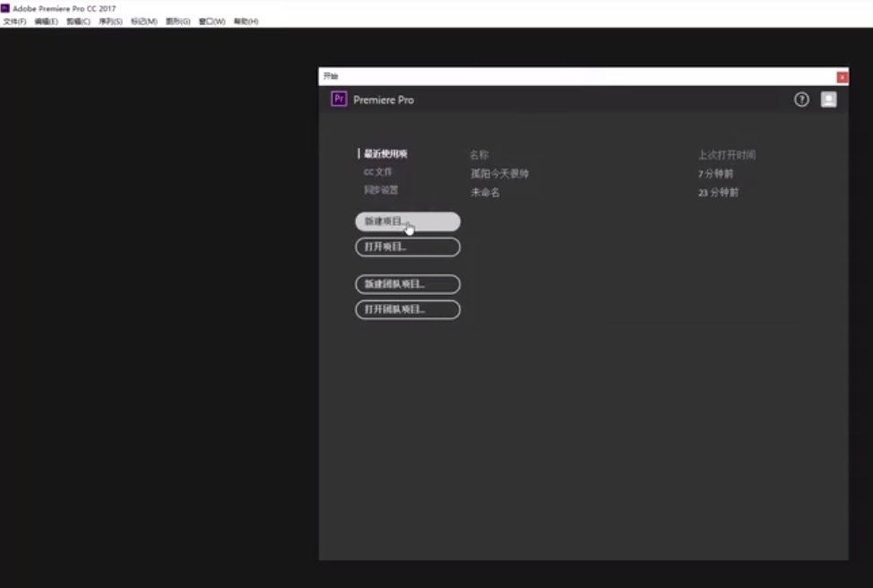Screen dimensions: 873x588
Task: Click the Adobe Premiere icon in the title bar
Action: pyautogui.click(x=7, y=6)
